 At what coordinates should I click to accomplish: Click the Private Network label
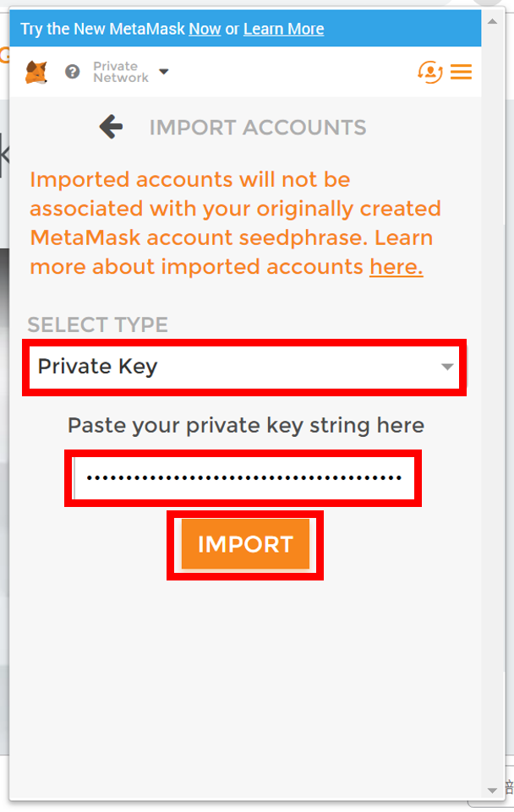click(121, 72)
